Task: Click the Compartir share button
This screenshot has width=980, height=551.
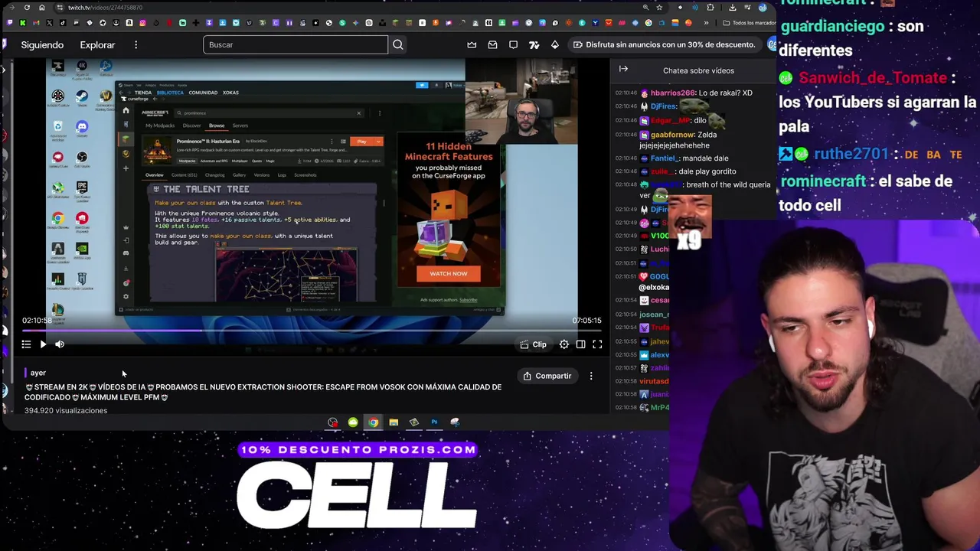Action: [x=547, y=376]
